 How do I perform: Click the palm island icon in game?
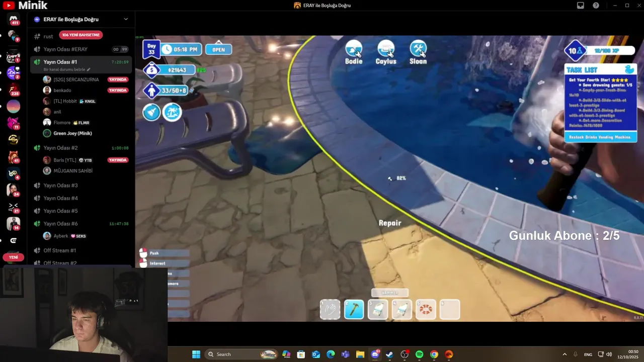pyautogui.click(x=172, y=112)
